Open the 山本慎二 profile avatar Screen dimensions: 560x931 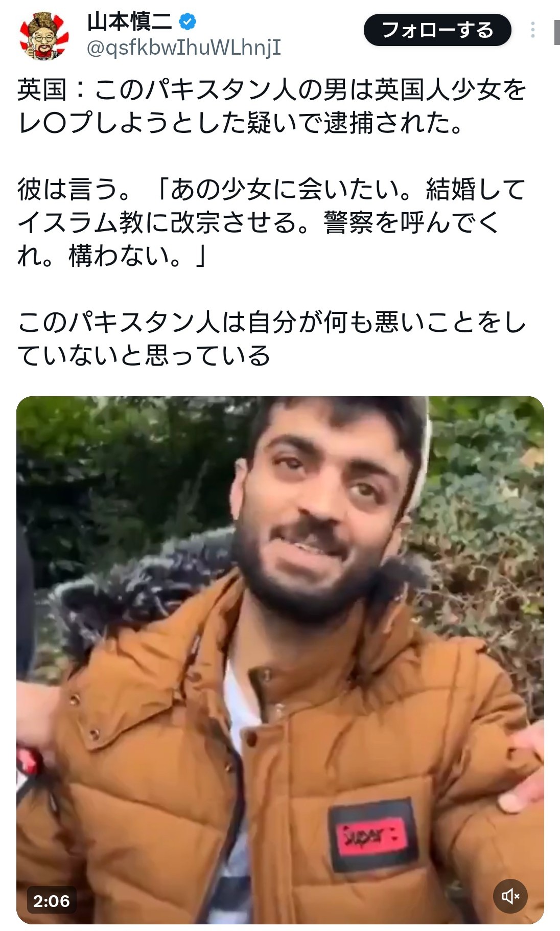[44, 36]
